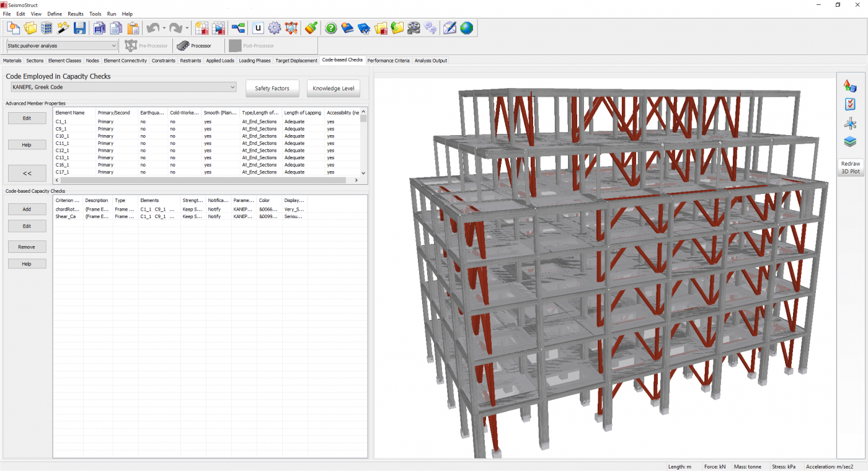The image size is (868, 471).
Task: Click the 3D building model view
Action: (x=604, y=268)
